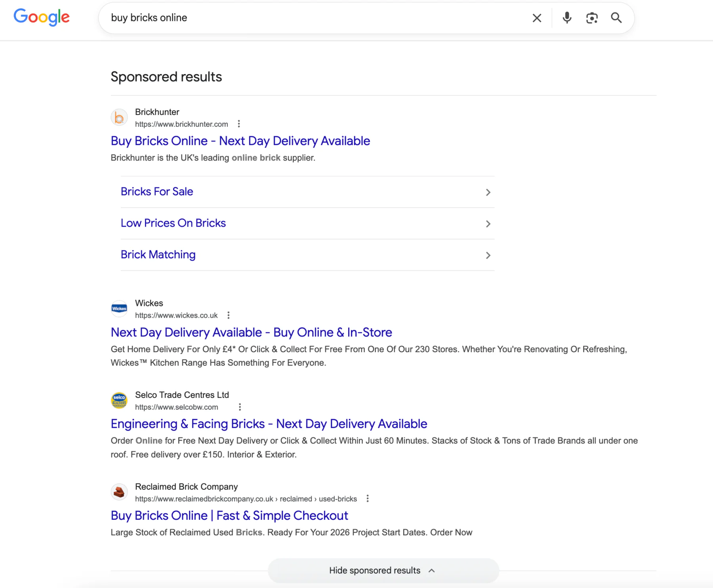Click the 'Selco Trade Centres Ltd' site name
Image resolution: width=713 pixels, height=588 pixels.
[182, 395]
